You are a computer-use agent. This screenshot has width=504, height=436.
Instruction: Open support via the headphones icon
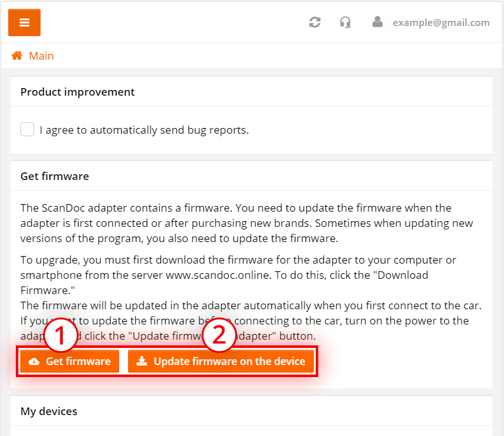pos(346,22)
